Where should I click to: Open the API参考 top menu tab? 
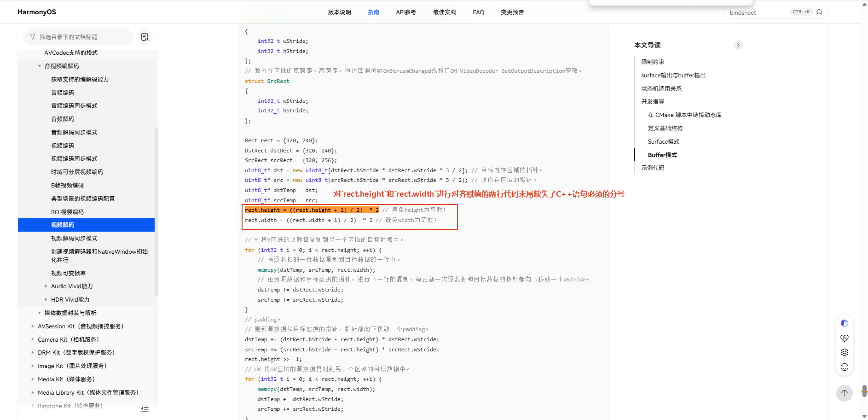click(406, 12)
